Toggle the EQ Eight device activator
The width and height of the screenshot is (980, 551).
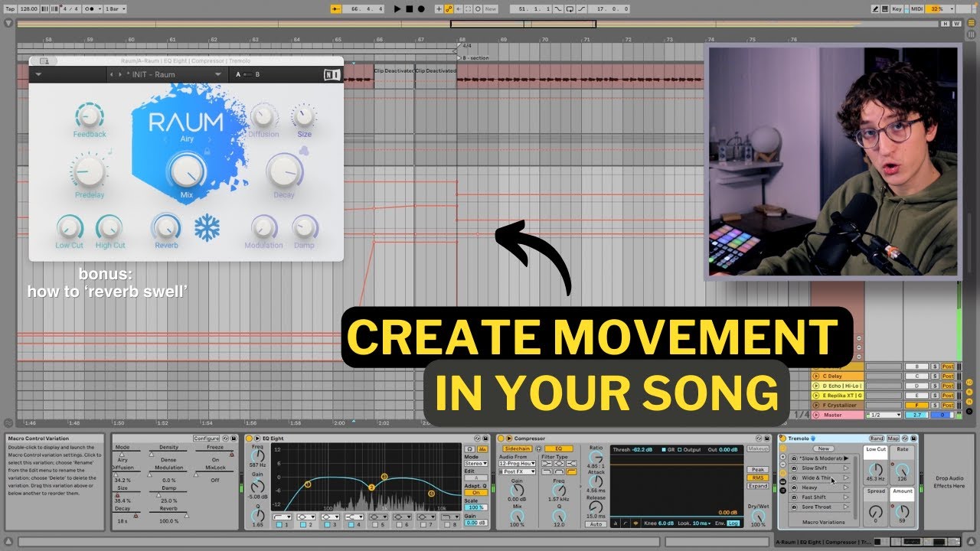tap(249, 439)
